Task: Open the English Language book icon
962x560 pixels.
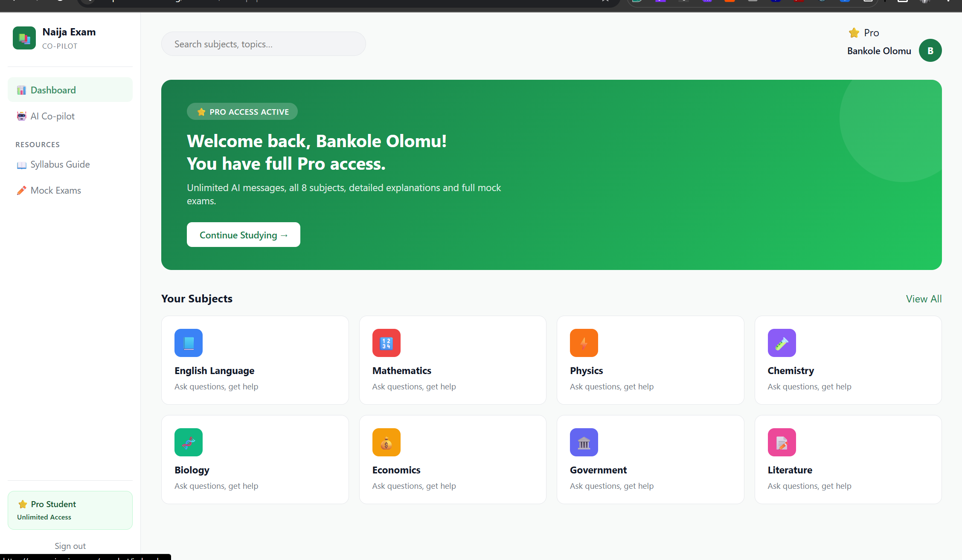Action: click(x=188, y=343)
